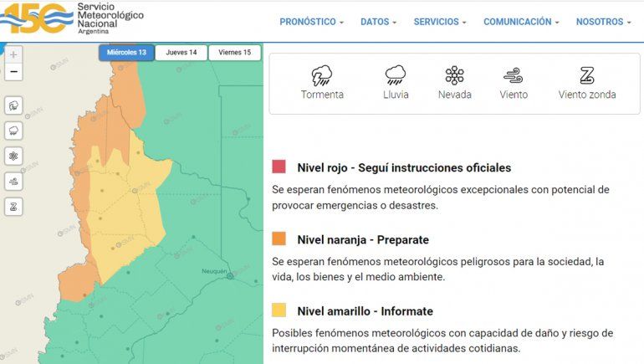
Task: Open the Datos dropdown menu
Action: 379,22
